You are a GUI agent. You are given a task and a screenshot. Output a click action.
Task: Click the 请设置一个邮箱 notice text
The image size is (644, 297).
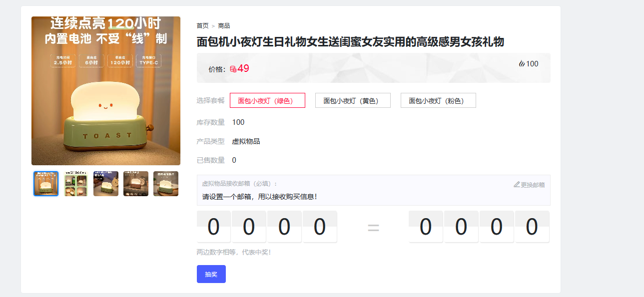coord(260,197)
